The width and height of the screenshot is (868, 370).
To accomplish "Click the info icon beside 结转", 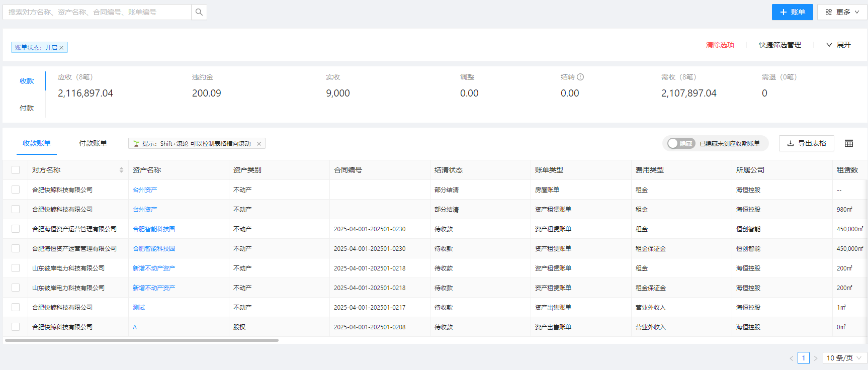I will point(580,77).
